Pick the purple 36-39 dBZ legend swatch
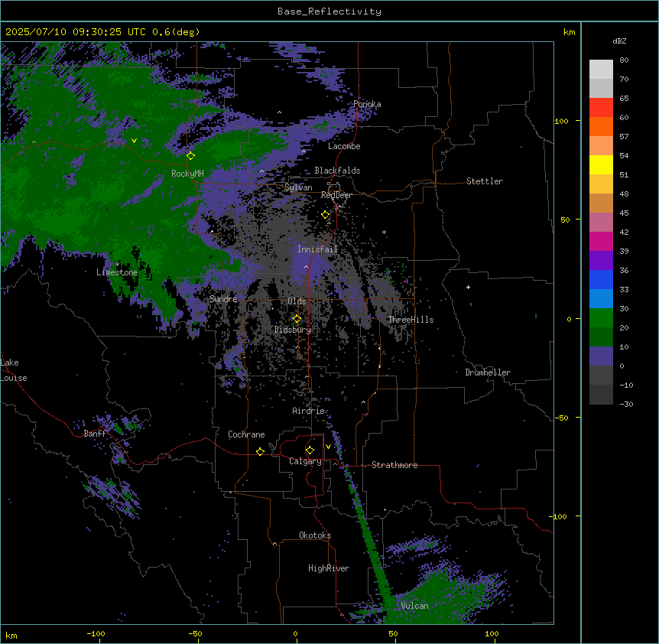 pos(601,260)
